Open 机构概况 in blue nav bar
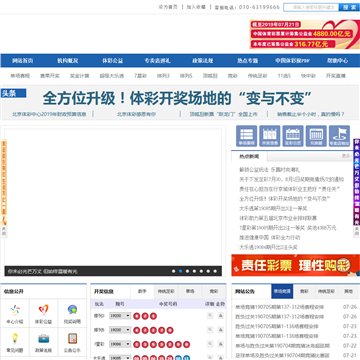The image size is (360, 360). click(68, 61)
